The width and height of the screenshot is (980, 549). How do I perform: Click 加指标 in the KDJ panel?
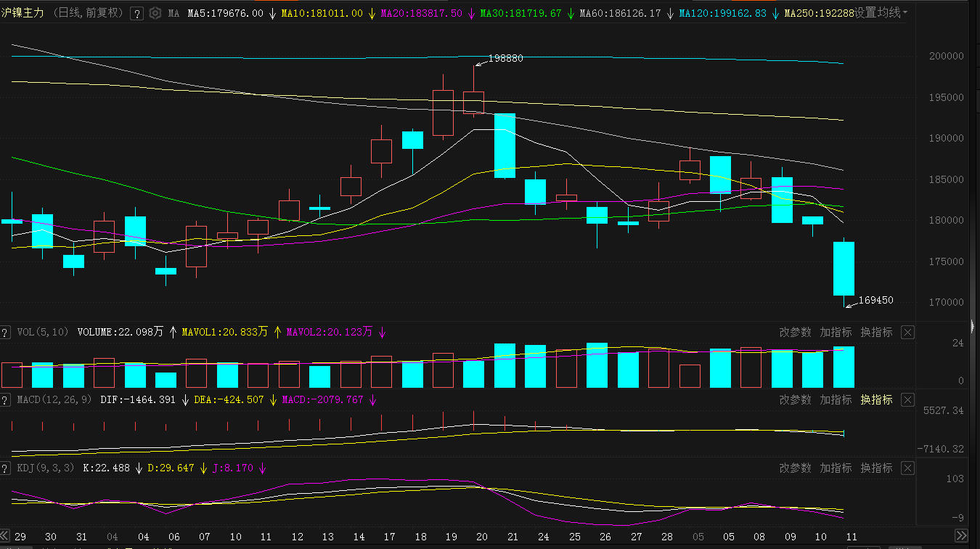pyautogui.click(x=836, y=468)
